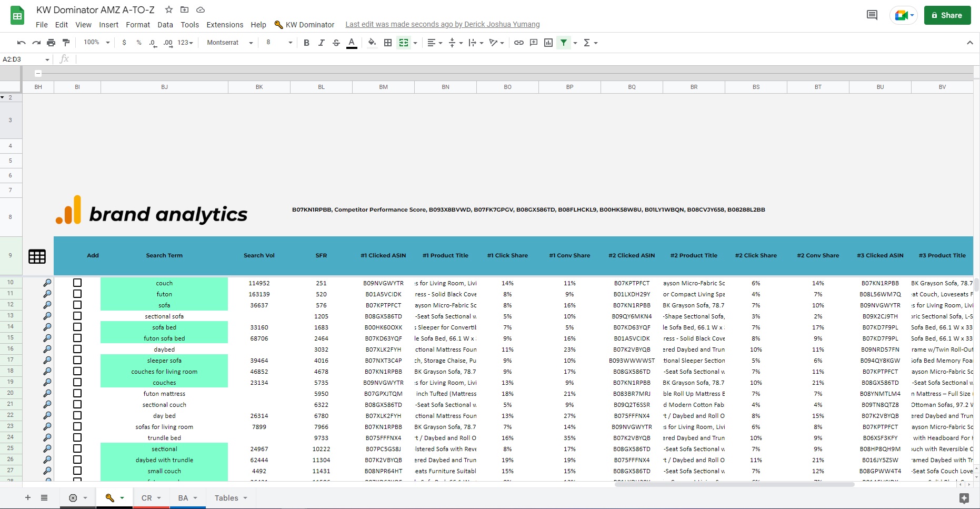Image resolution: width=980 pixels, height=509 pixels.
Task: View cloud document status
Action: click(x=201, y=9)
